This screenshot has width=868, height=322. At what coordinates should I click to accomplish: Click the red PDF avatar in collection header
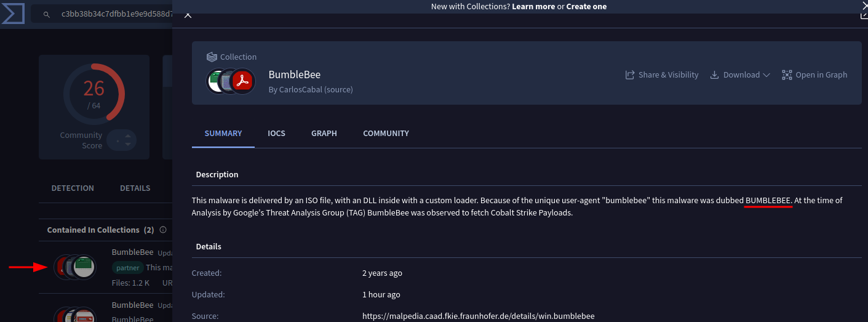[x=244, y=81]
